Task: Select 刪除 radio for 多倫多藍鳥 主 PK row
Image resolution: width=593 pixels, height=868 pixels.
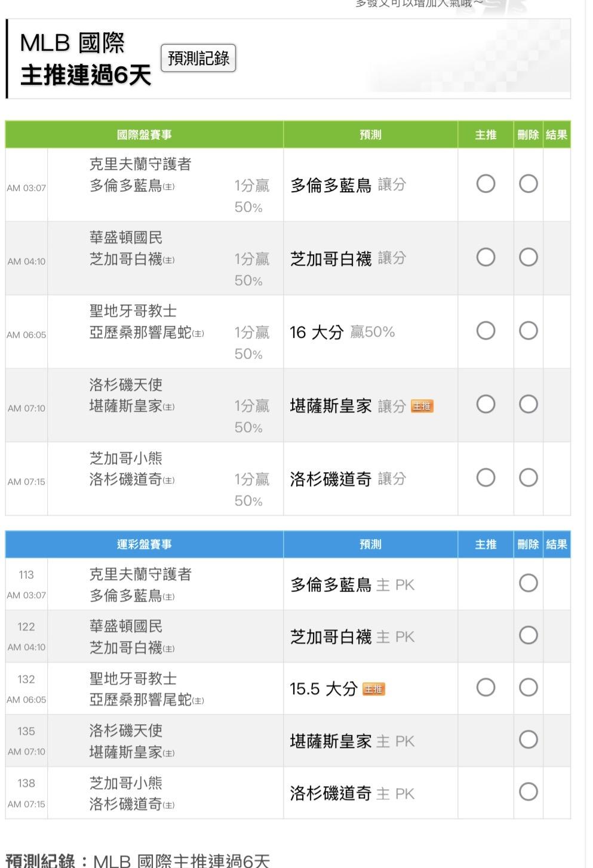Action: point(528,583)
